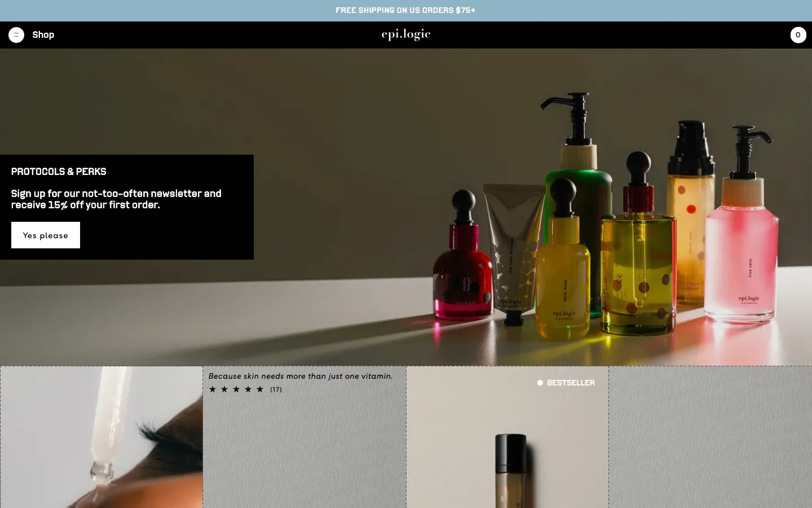Open the five-star rating with 17 reviews

245,389
